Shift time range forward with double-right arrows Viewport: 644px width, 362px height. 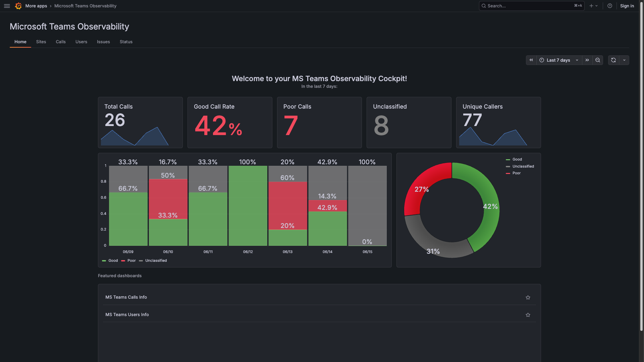pyautogui.click(x=587, y=60)
